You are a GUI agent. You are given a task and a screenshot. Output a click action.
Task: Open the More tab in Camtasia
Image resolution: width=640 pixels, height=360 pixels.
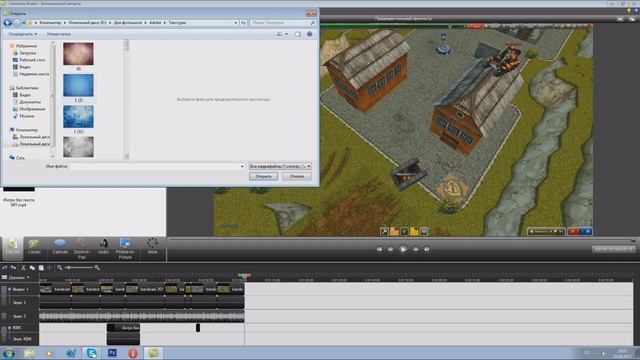point(152,247)
